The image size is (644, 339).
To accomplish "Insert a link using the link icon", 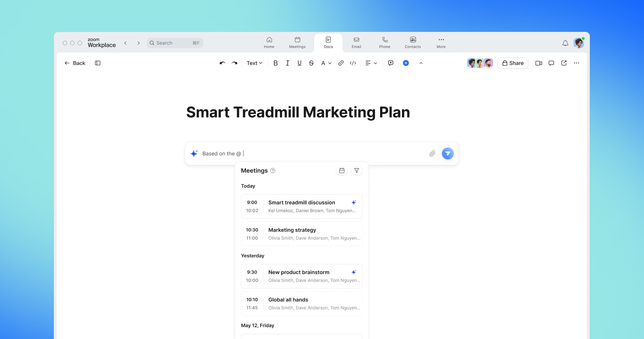I will coord(341,63).
